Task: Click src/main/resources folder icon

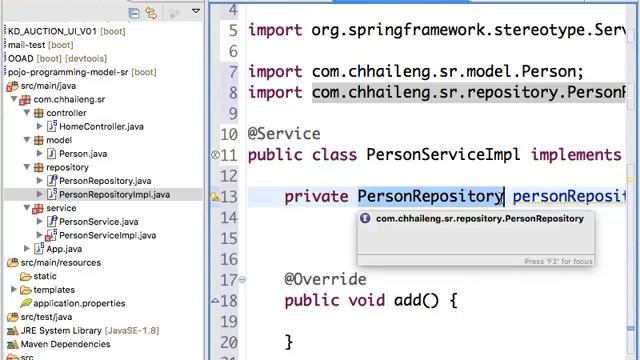Action: (13, 262)
